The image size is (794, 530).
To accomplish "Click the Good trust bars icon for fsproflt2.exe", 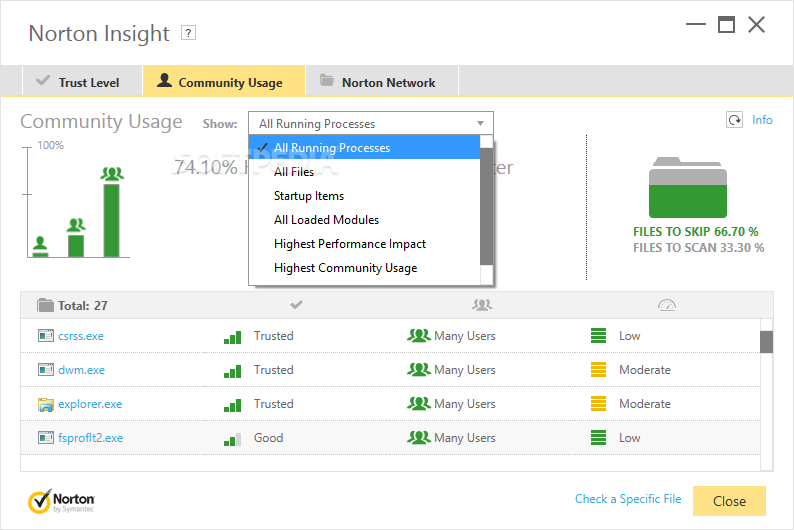I will tap(232, 439).
